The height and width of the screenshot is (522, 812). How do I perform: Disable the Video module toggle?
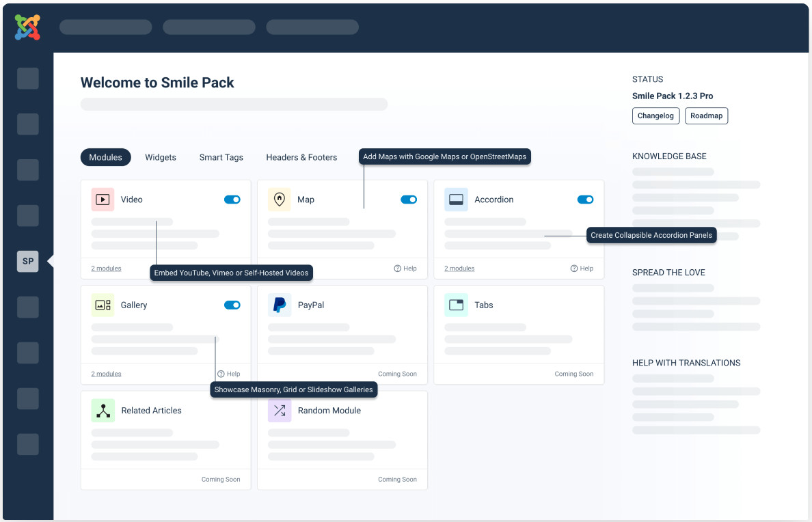point(232,200)
